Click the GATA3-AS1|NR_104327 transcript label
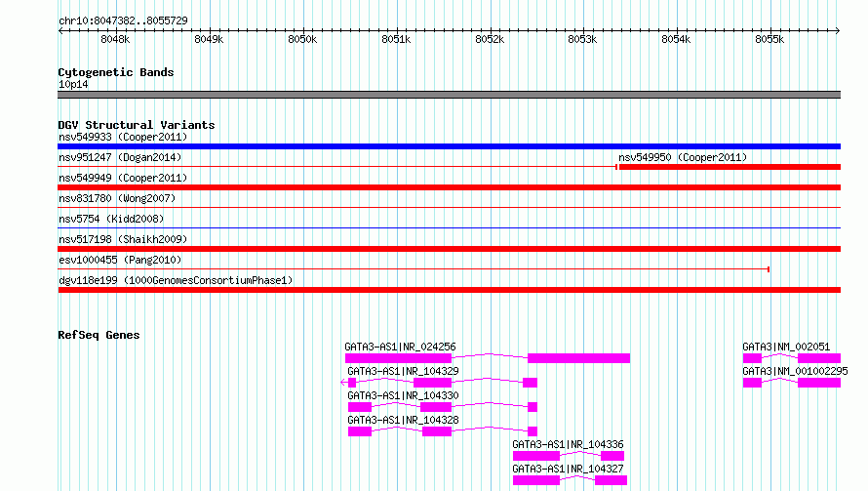 [568, 469]
